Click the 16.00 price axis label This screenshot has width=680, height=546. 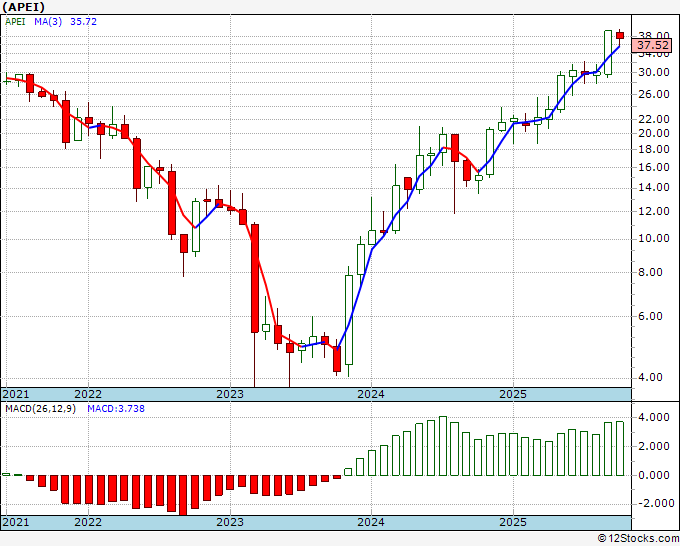[655, 167]
